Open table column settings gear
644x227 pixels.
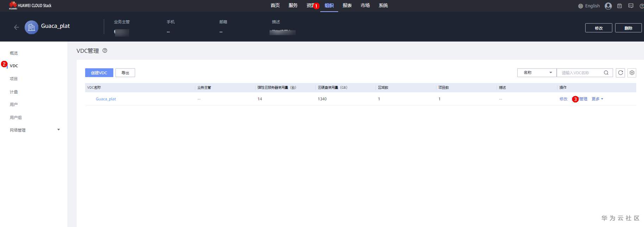632,73
